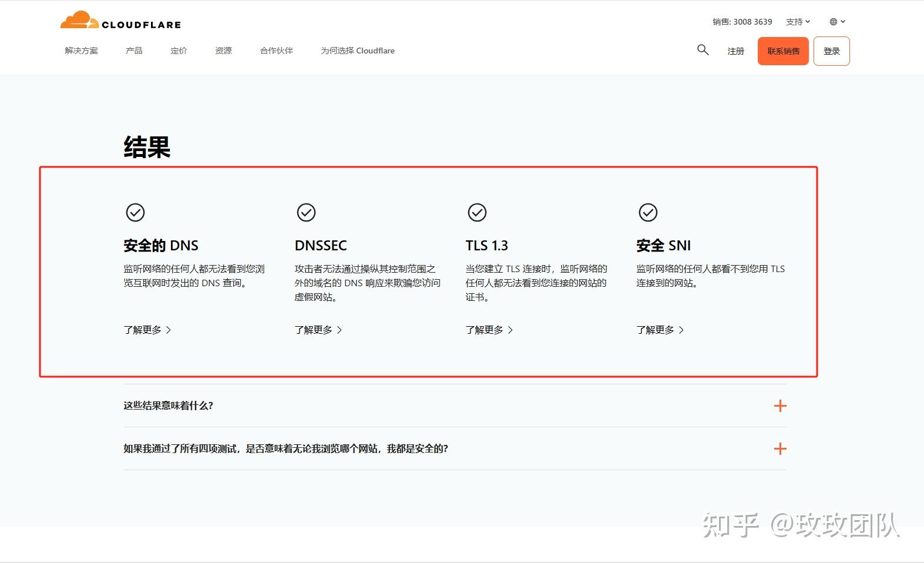The width and height of the screenshot is (924, 563).
Task: Click the 结果 page heading
Action: pyautogui.click(x=147, y=147)
